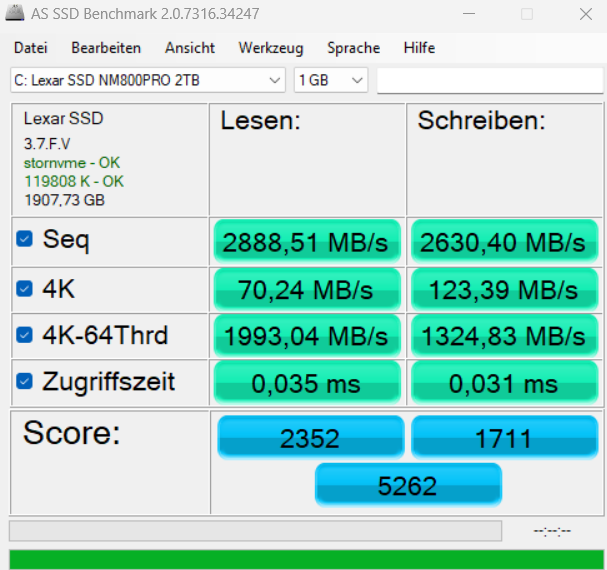
Task: Open the Werkzeug menu
Action: click(x=271, y=48)
